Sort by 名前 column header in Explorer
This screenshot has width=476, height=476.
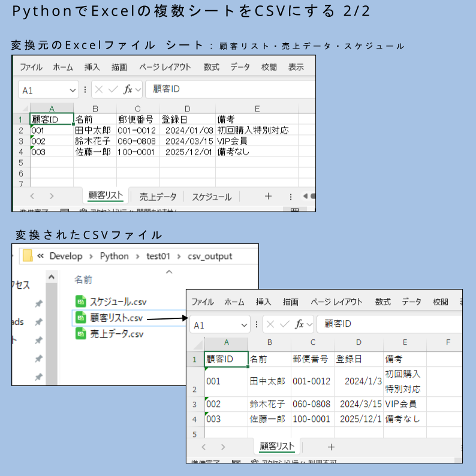click(83, 279)
